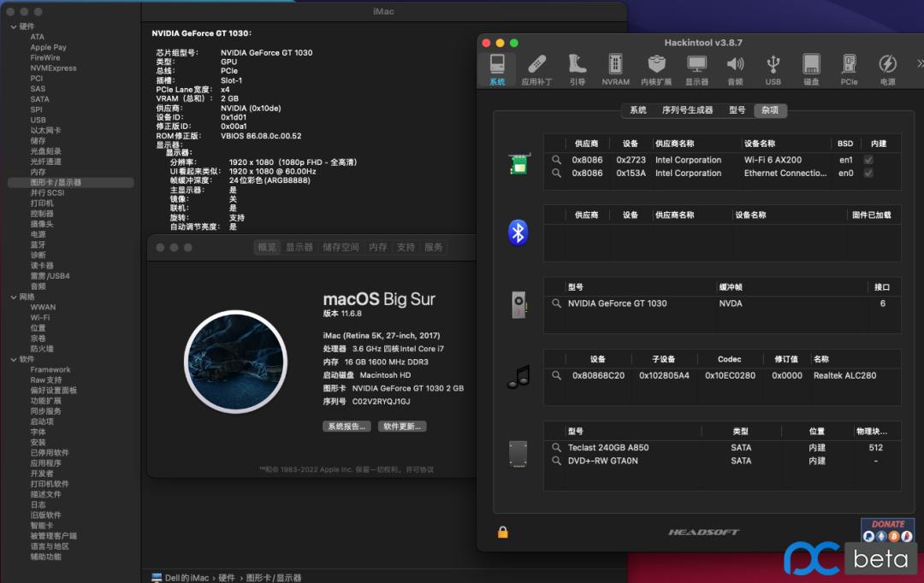Select the NVRAM toolbar icon
This screenshot has height=583, width=924.
pyautogui.click(x=615, y=68)
